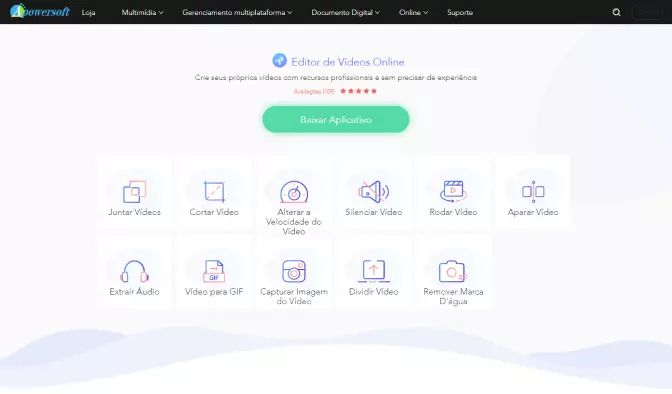Open the Documento Digital dropdown
The width and height of the screenshot is (672, 394).
(345, 12)
